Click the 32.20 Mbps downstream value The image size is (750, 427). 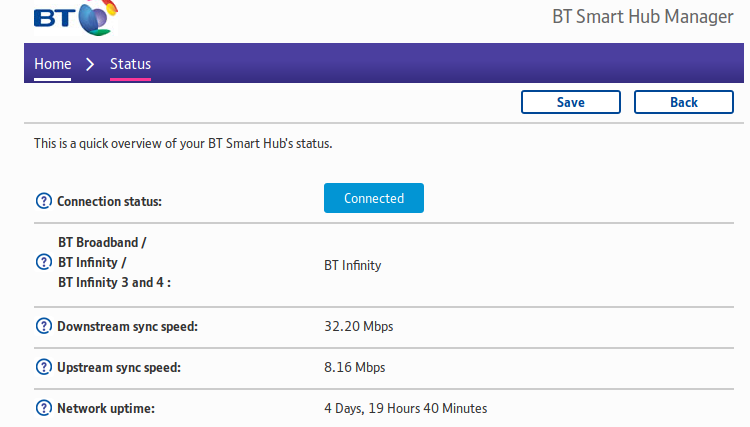357,326
